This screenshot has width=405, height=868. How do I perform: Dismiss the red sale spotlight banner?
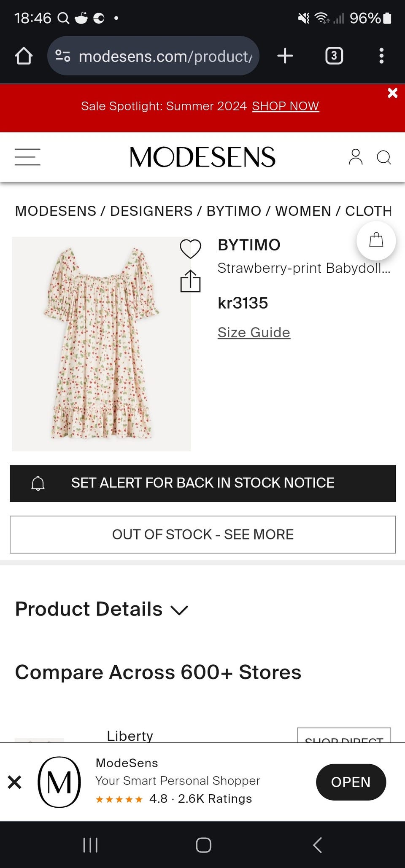click(392, 93)
